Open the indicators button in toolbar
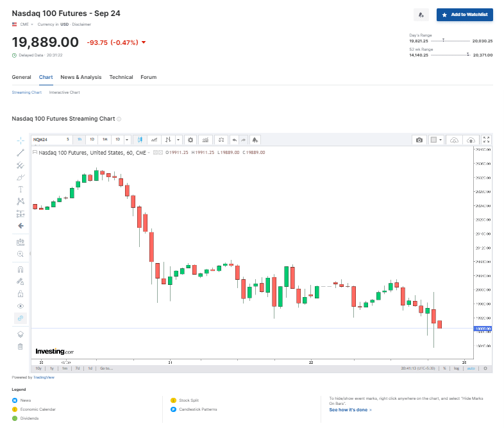The image size is (504, 428). point(205,140)
